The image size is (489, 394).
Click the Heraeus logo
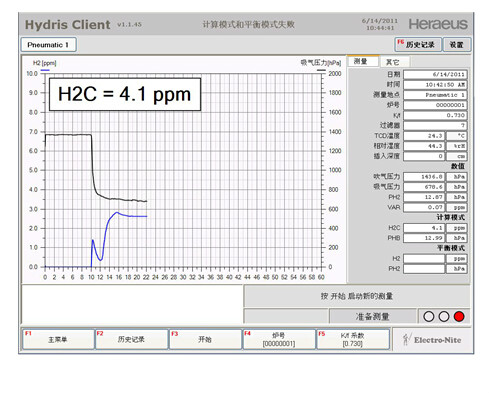point(438,24)
